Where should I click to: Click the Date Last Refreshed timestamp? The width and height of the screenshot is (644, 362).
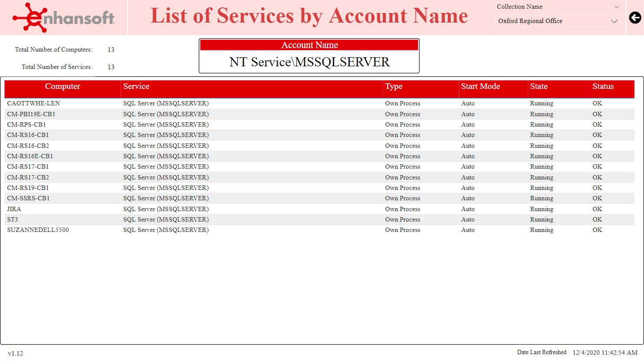point(604,352)
